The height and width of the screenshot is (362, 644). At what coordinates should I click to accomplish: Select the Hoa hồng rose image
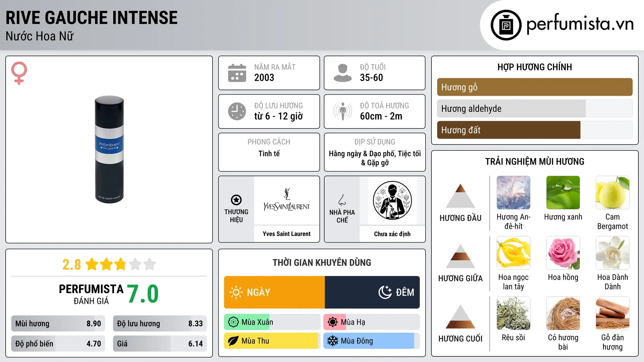click(x=563, y=253)
